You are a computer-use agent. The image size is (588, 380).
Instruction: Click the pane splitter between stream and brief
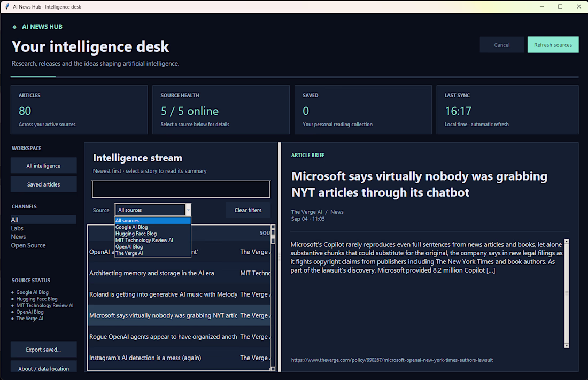click(x=280, y=257)
